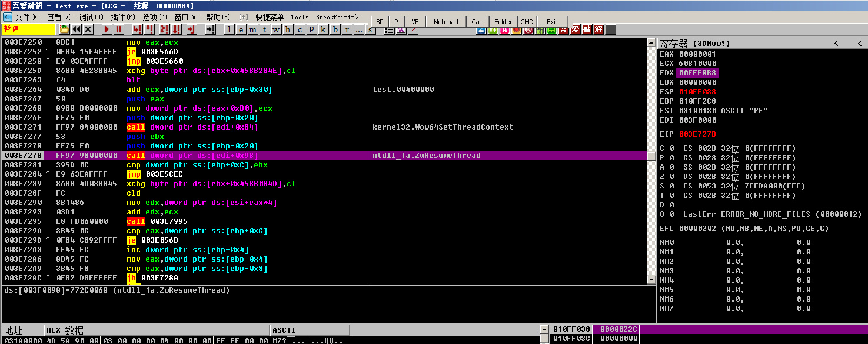Show Threads with 't' button
The width and height of the screenshot is (868, 344).
264,29
